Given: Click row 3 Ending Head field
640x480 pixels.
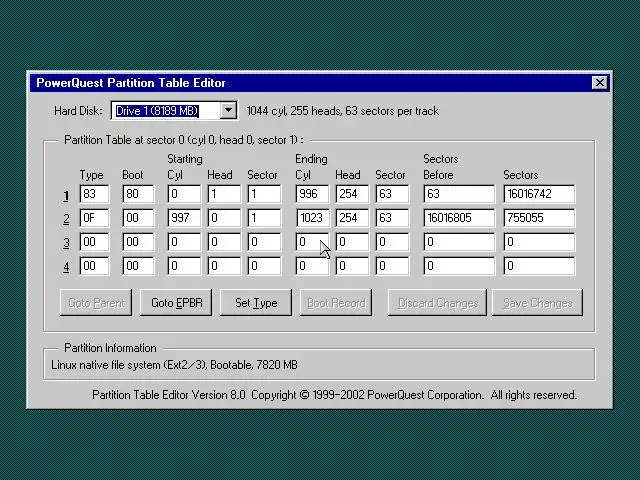Looking at the screenshot, I should tap(352, 242).
